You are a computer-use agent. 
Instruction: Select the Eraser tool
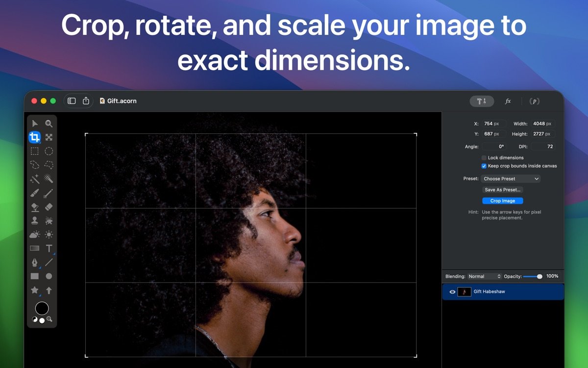point(49,207)
